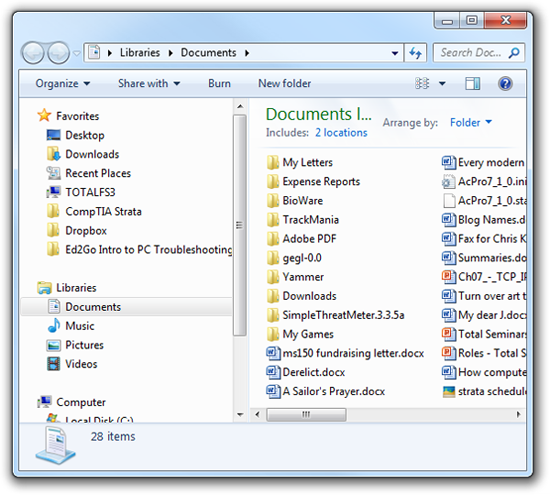
Task: Click the Libraries folder icon in sidebar
Action: [x=44, y=288]
